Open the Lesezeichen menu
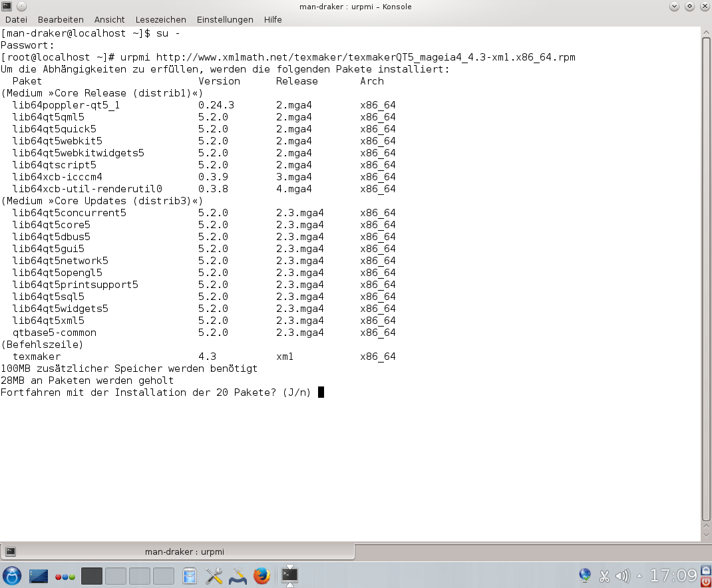 pos(161,19)
